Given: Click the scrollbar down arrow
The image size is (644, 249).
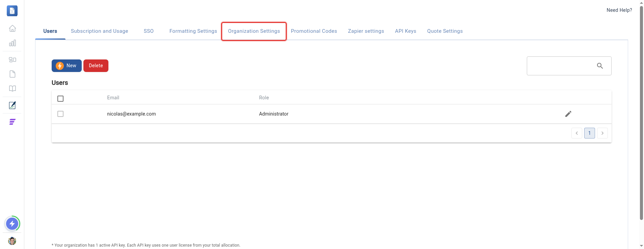Looking at the screenshot, I should pyautogui.click(x=641, y=246).
